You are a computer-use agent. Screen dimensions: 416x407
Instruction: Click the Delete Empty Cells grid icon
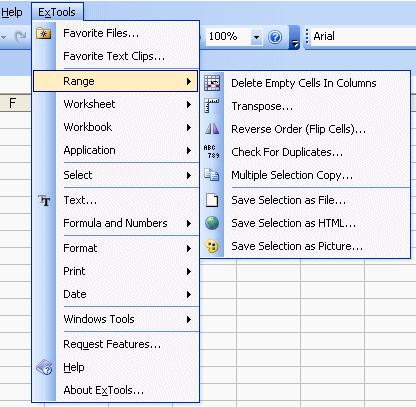pos(212,83)
